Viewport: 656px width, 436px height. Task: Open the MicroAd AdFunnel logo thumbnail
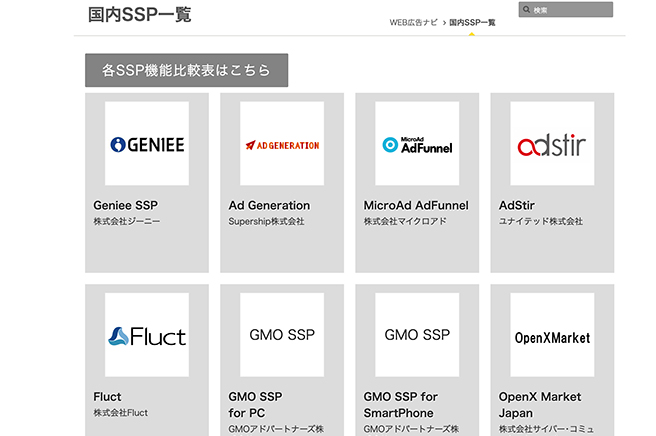[x=417, y=144]
